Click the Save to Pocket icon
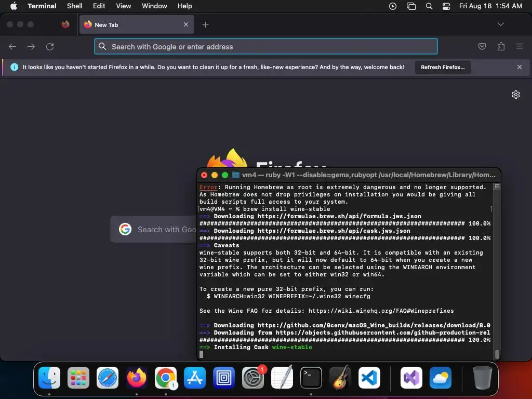The width and height of the screenshot is (532, 399). pyautogui.click(x=482, y=46)
